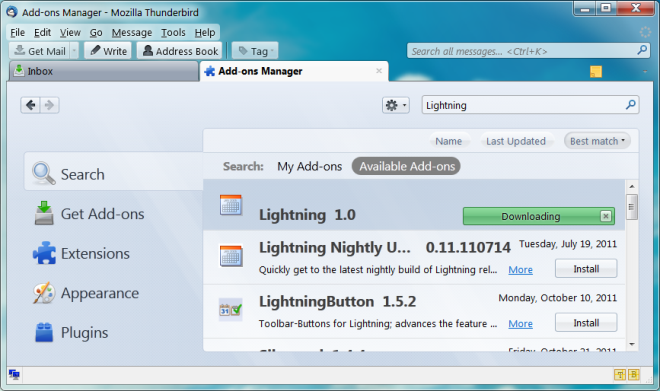Sort results by Last Updated
The height and width of the screenshot is (391, 660).
click(x=516, y=141)
